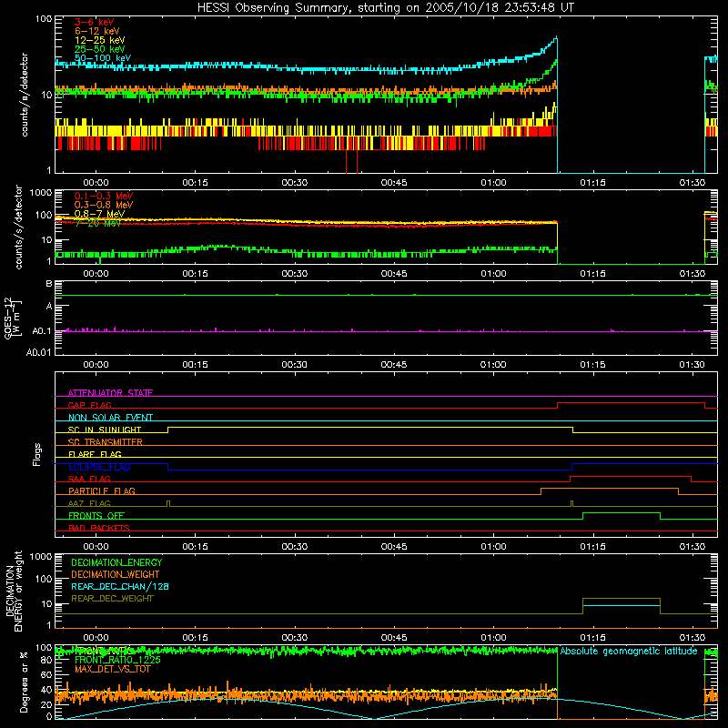Click the GOES-12 vertical axis title

(13, 318)
